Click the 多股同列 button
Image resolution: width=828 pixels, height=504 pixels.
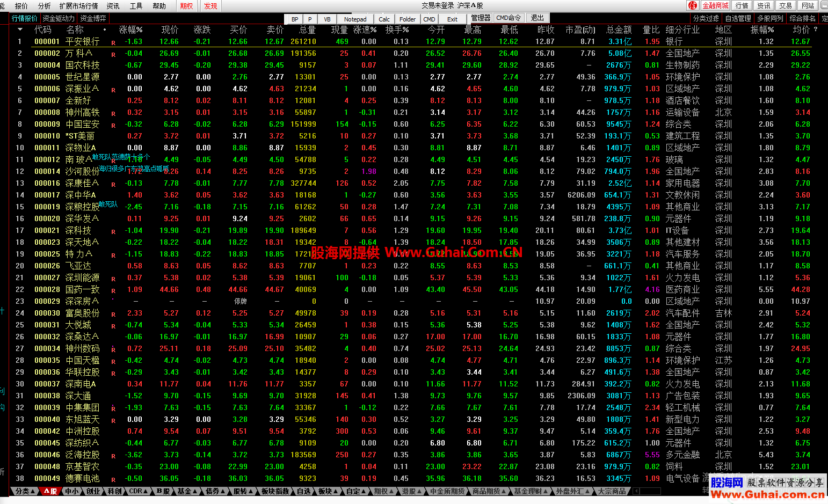click(x=770, y=18)
